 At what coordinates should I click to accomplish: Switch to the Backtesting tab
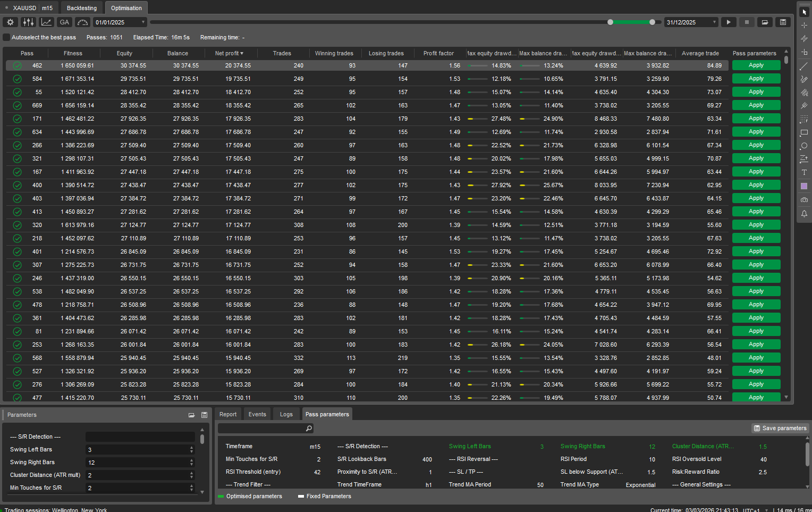[82, 8]
